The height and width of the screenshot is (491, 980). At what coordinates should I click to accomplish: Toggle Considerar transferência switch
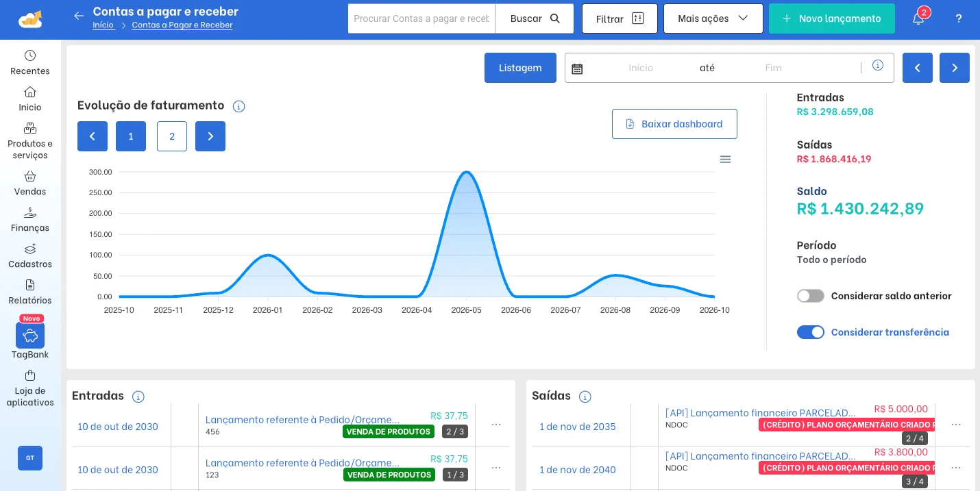(811, 332)
